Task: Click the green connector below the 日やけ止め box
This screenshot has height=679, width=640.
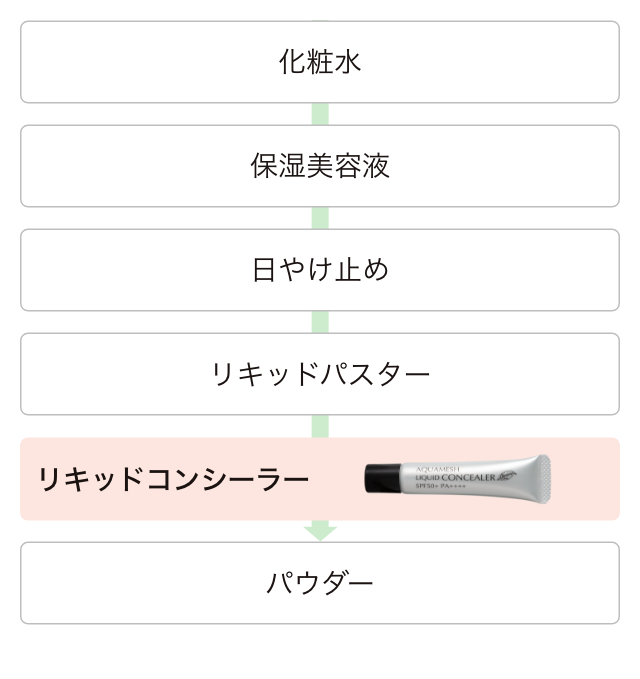Action: click(x=320, y=322)
